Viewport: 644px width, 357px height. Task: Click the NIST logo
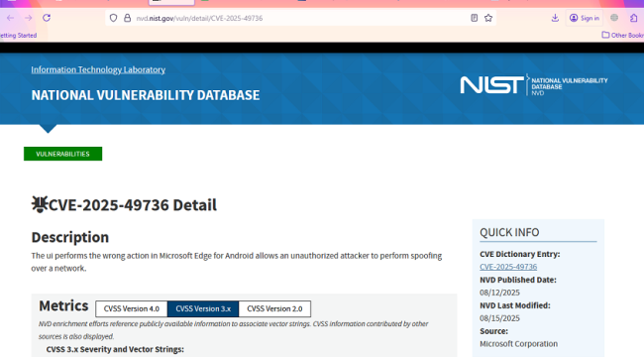point(491,85)
